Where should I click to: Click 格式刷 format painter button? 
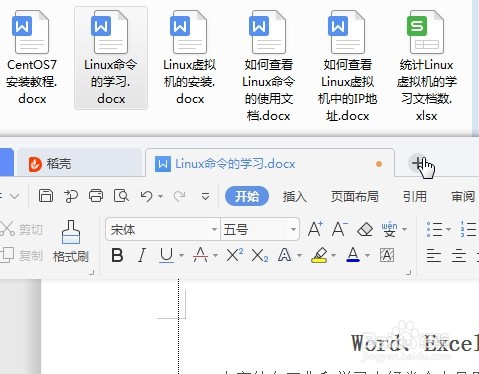point(71,241)
